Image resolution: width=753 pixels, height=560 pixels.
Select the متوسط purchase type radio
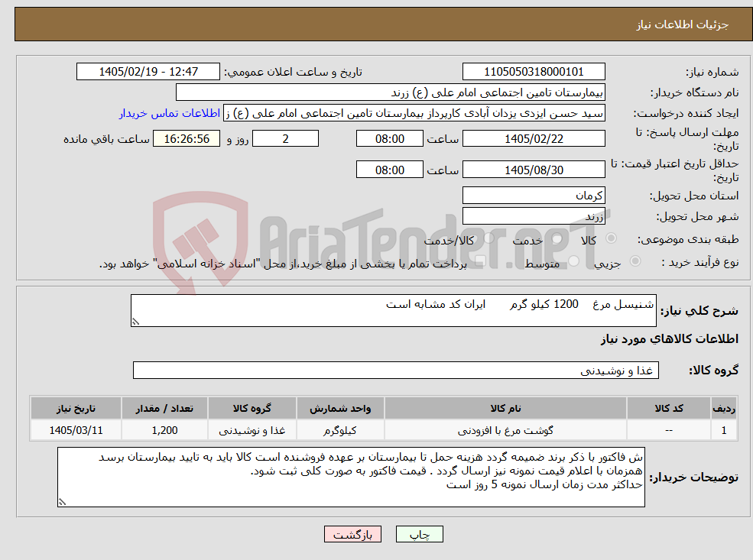tap(574, 261)
